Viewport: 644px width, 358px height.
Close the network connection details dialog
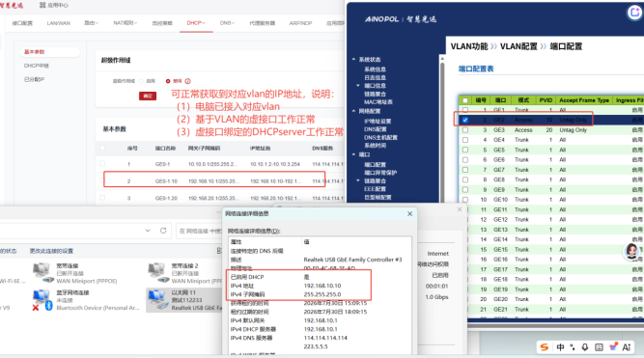(409, 214)
